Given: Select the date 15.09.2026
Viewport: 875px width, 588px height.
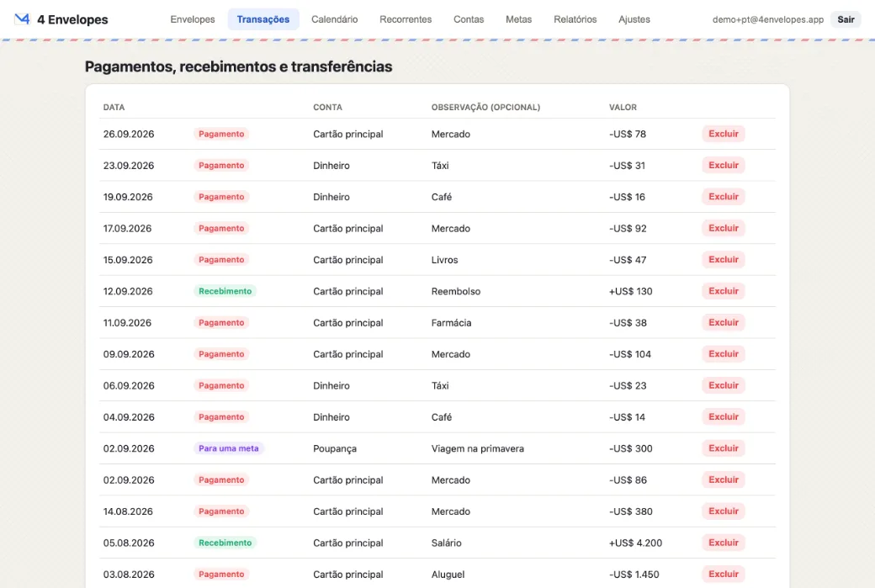Looking at the screenshot, I should pos(128,260).
